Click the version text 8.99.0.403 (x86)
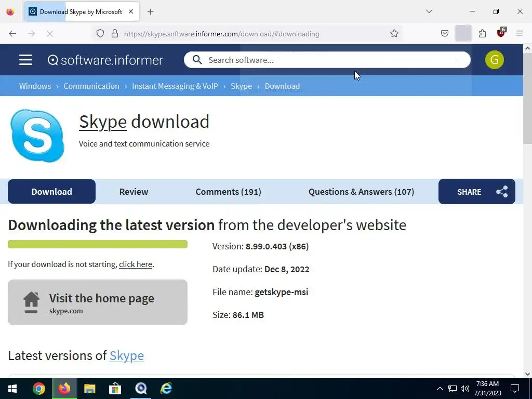Viewport: 532px width, 399px height. [x=277, y=246]
